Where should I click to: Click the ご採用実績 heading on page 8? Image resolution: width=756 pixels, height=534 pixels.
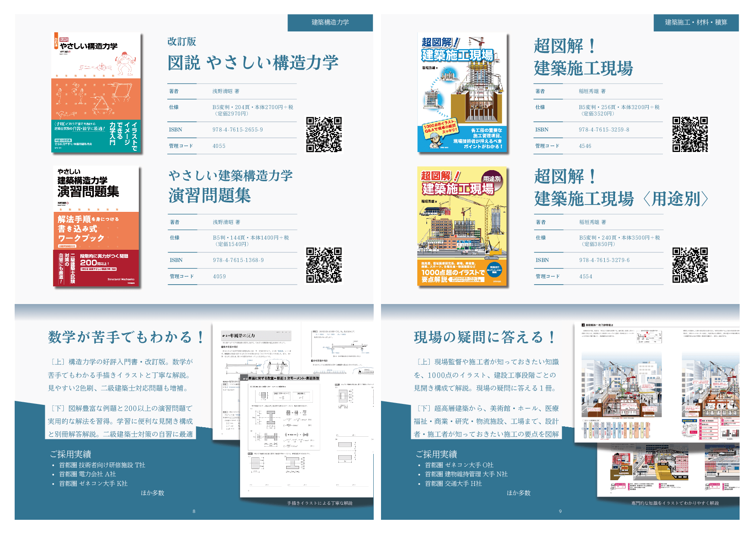coord(70,454)
